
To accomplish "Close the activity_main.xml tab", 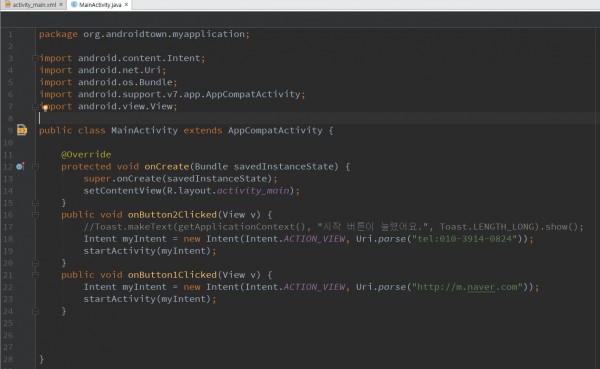I will coord(61,5).
